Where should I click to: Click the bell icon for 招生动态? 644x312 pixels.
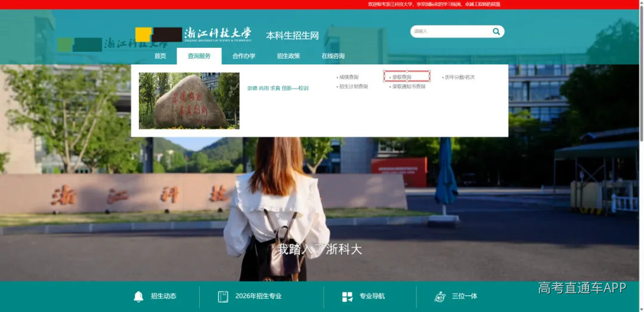pyautogui.click(x=139, y=296)
